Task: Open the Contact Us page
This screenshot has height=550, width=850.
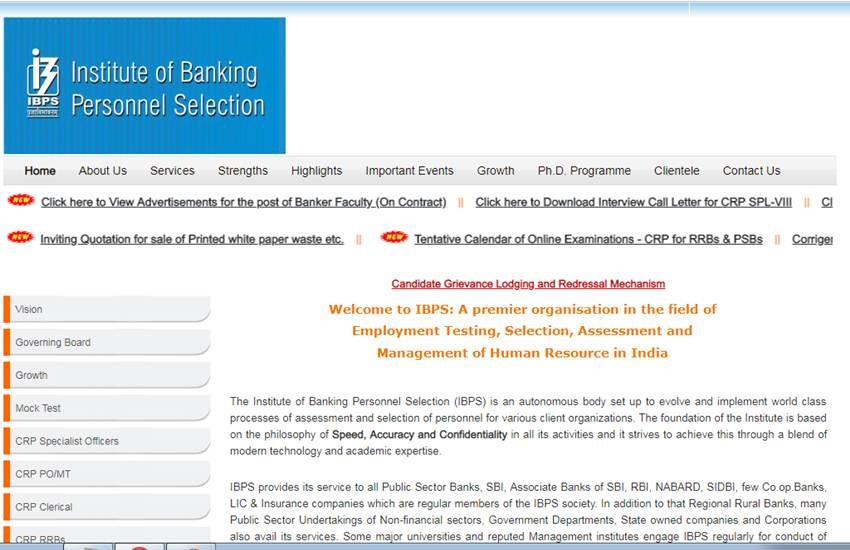Action: point(751,171)
